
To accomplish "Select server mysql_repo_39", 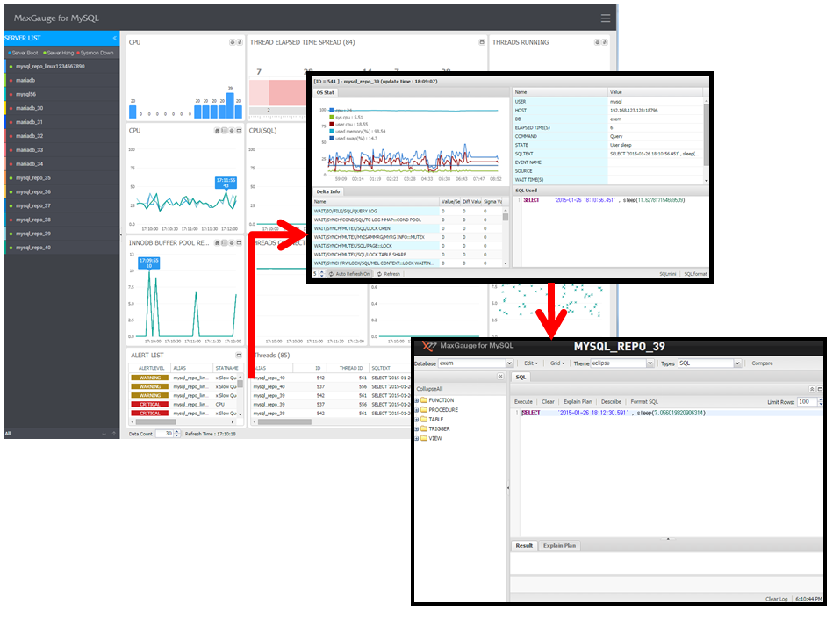I will point(61,234).
